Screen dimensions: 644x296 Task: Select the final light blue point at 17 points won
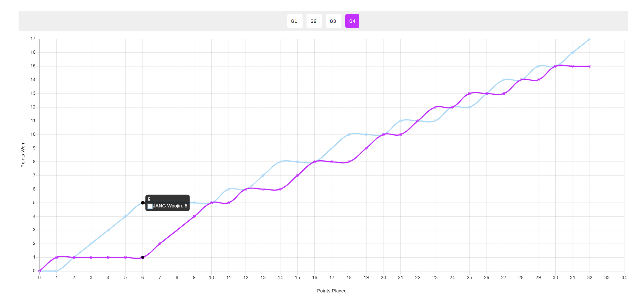pyautogui.click(x=590, y=39)
